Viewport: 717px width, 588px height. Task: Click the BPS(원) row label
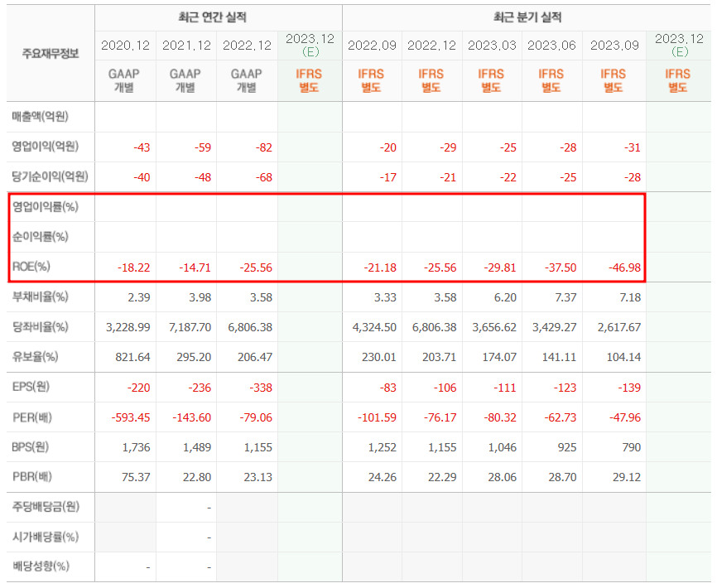tap(30, 446)
